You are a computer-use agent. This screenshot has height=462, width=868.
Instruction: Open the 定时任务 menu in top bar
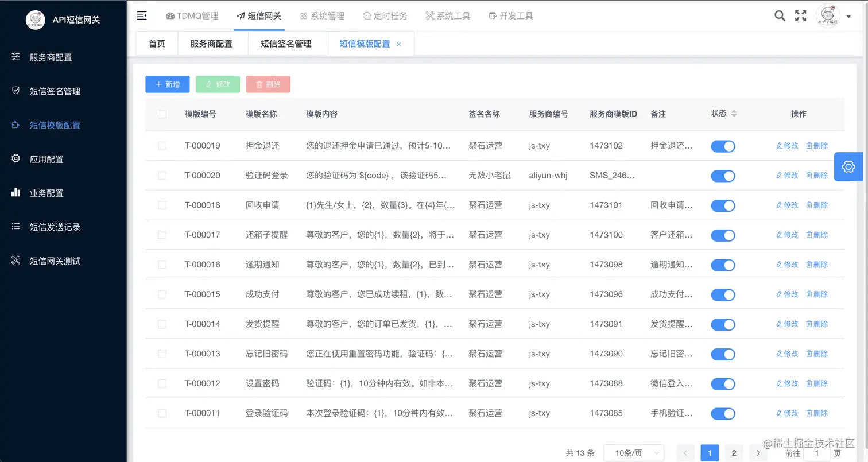(385, 15)
